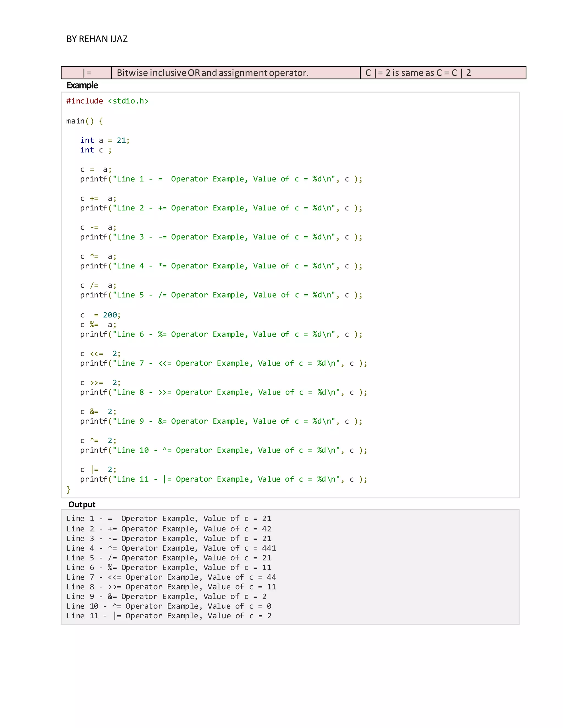The height and width of the screenshot is (728, 563).
Task: Click the Output heading
Action: [82, 504]
